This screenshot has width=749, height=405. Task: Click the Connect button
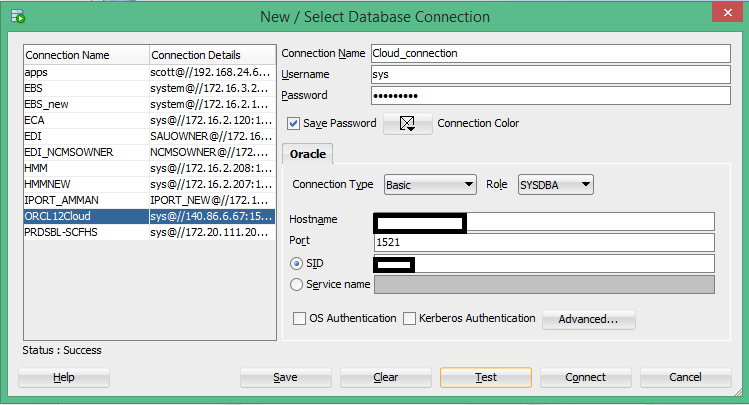pos(585,377)
